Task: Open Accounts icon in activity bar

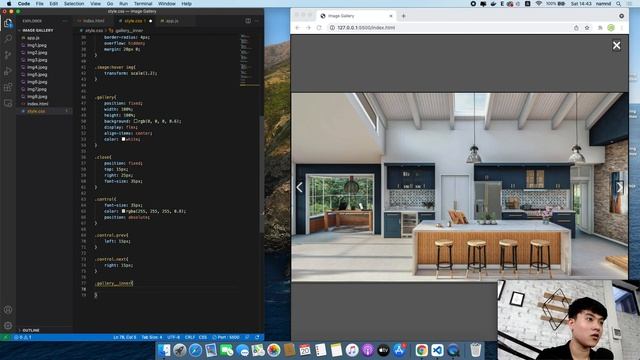Action: 8,310
